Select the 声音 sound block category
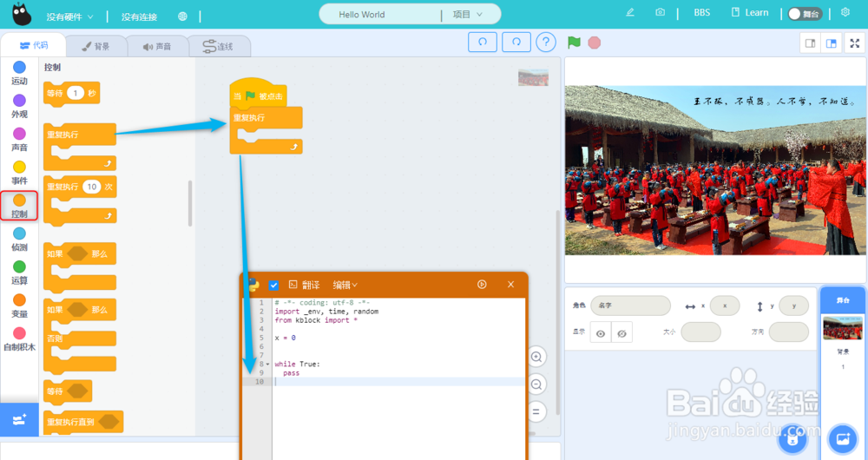This screenshot has width=868, height=460. point(19,140)
